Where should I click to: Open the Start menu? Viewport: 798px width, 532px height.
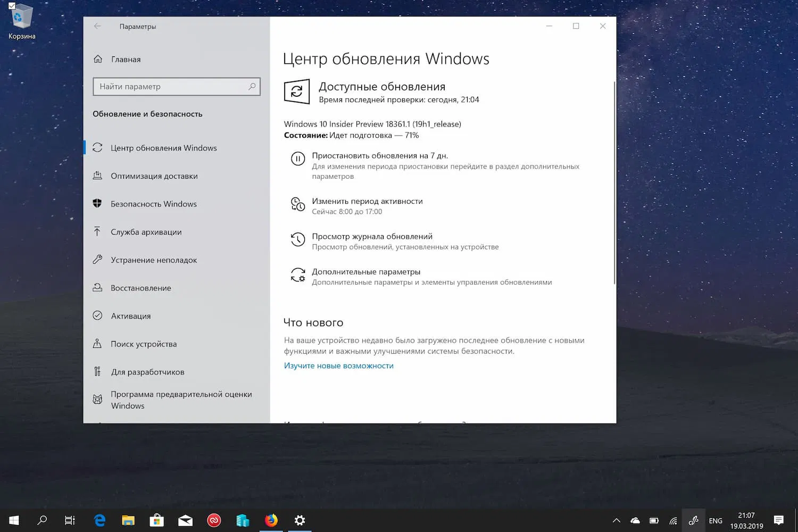13,520
